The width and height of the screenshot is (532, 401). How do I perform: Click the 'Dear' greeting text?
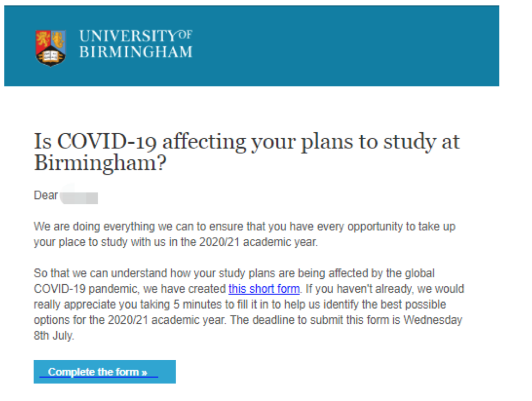tap(46, 196)
